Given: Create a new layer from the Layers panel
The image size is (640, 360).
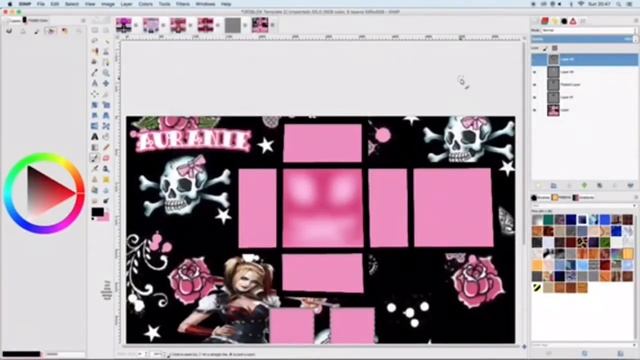Looking at the screenshot, I should (x=538, y=186).
